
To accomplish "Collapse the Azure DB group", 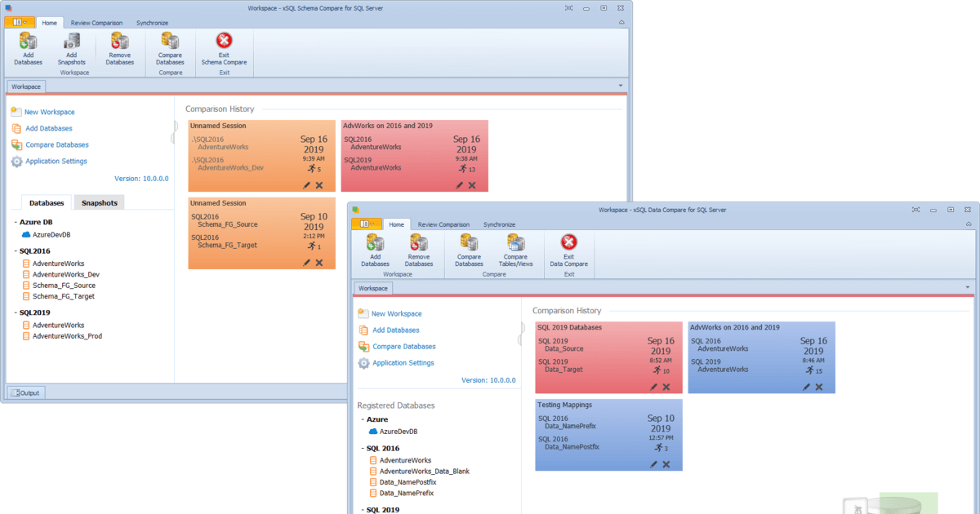I will [16, 222].
